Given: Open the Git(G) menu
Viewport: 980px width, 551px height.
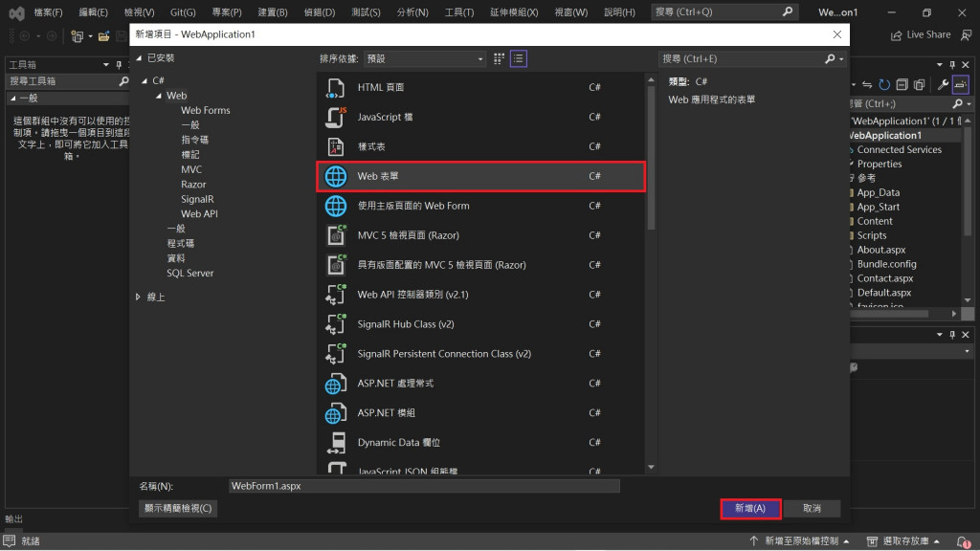Looking at the screenshot, I should tap(183, 12).
